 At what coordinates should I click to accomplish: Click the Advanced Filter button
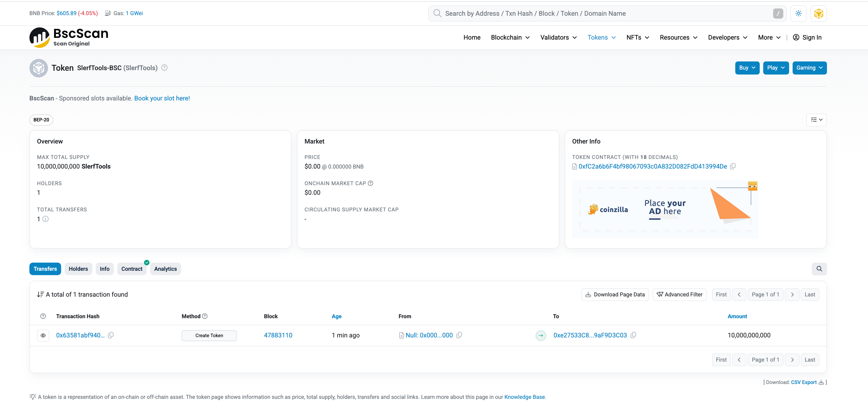pyautogui.click(x=679, y=294)
